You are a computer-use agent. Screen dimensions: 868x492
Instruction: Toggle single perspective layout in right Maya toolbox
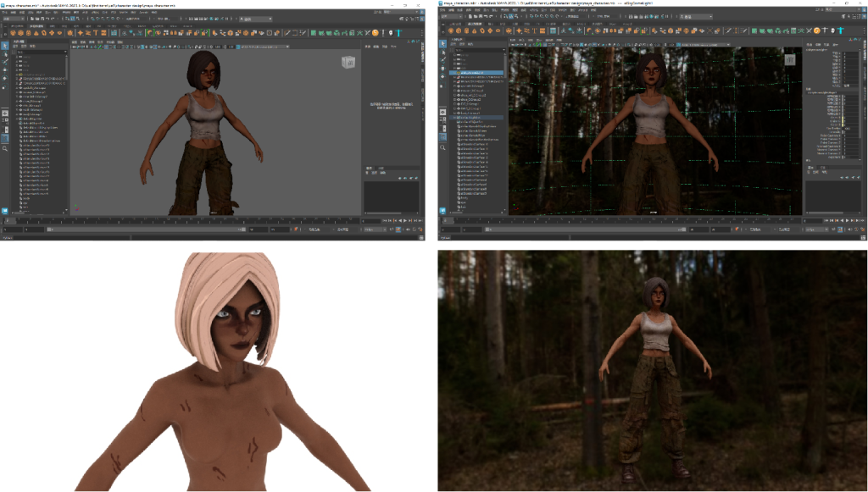coord(443,111)
